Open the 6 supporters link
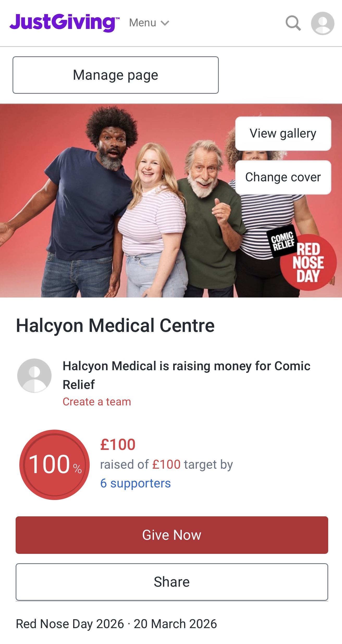The width and height of the screenshot is (342, 644). pos(135,483)
